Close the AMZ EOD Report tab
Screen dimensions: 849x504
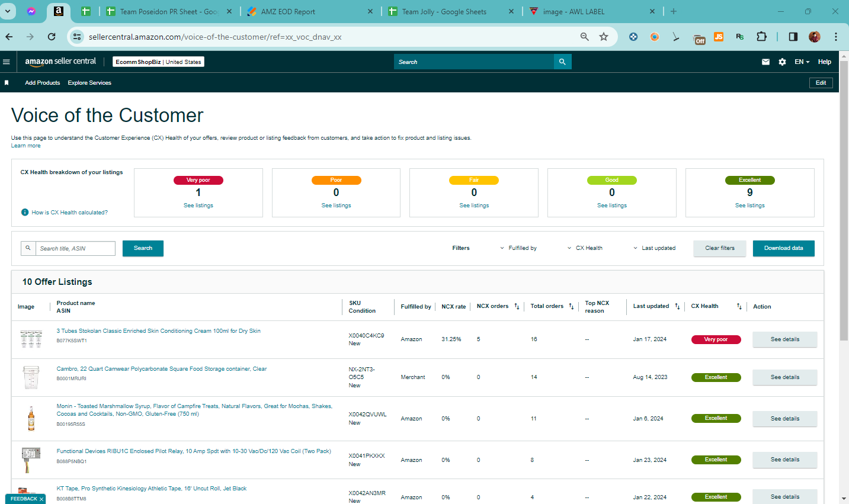370,11
